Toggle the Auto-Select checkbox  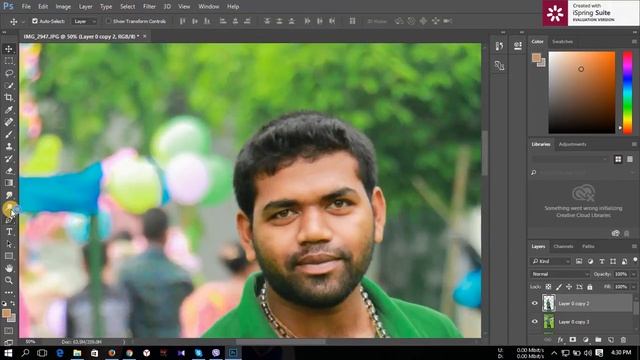(x=35, y=21)
